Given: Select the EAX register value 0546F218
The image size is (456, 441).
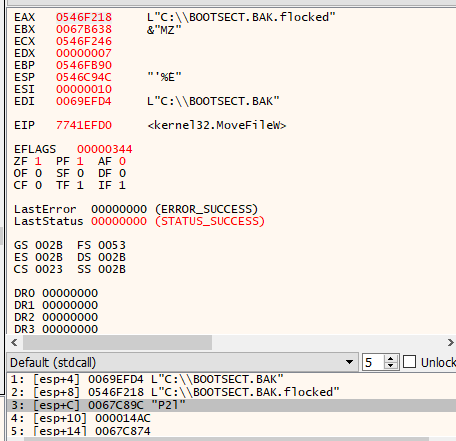Looking at the screenshot, I should point(84,17).
